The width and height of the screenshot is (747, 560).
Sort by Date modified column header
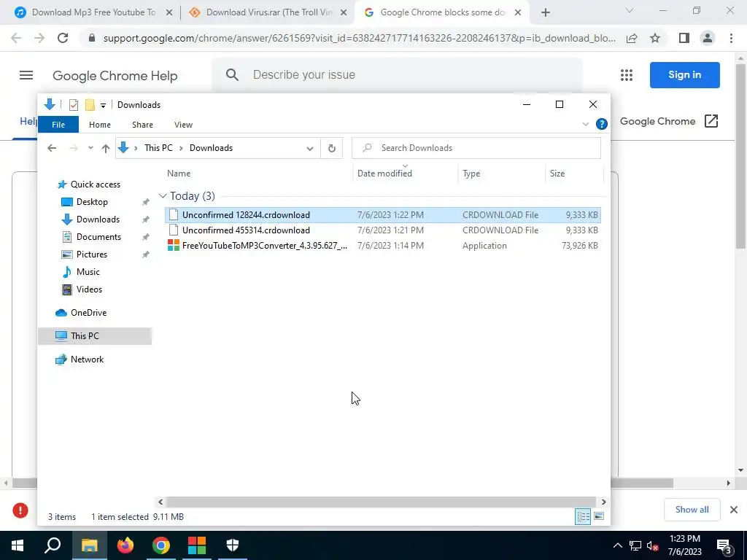[406, 174]
